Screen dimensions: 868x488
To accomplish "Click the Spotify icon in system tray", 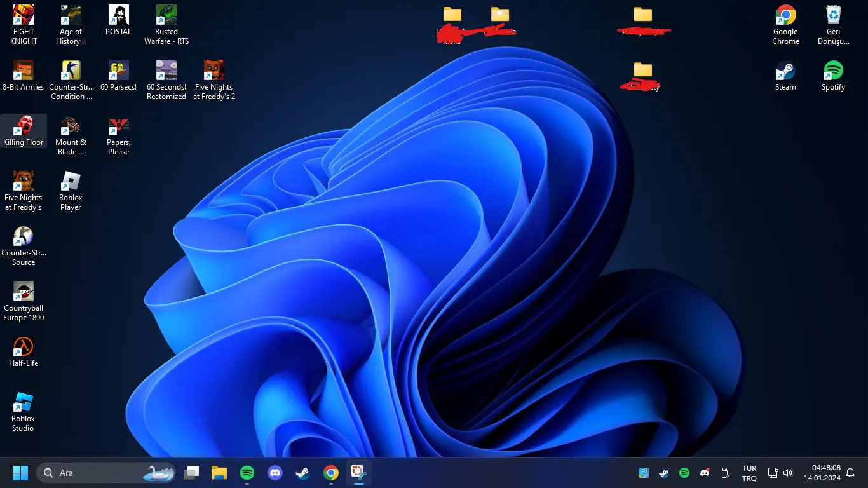I will coord(684,473).
